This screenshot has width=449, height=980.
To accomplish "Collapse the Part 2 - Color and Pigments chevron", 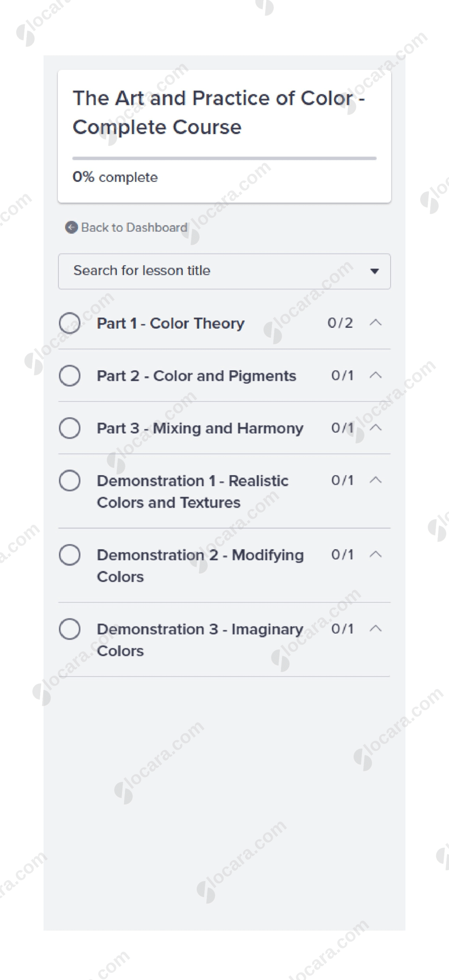I will (x=376, y=375).
